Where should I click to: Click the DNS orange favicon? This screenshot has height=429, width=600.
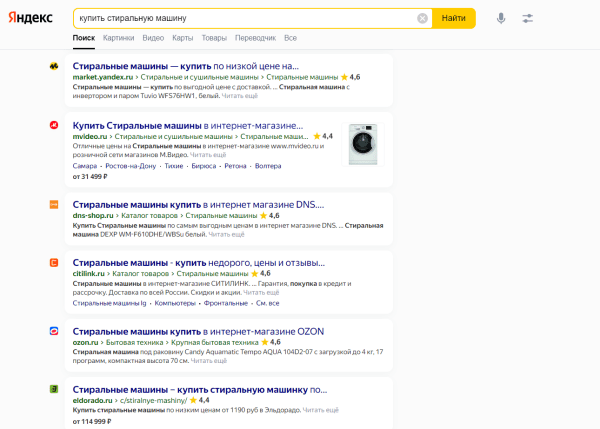pos(54,204)
